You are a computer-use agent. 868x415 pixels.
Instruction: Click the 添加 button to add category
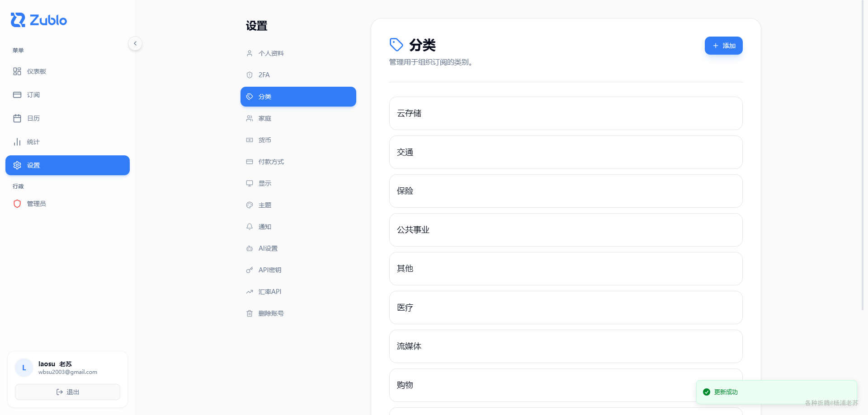[x=723, y=46]
